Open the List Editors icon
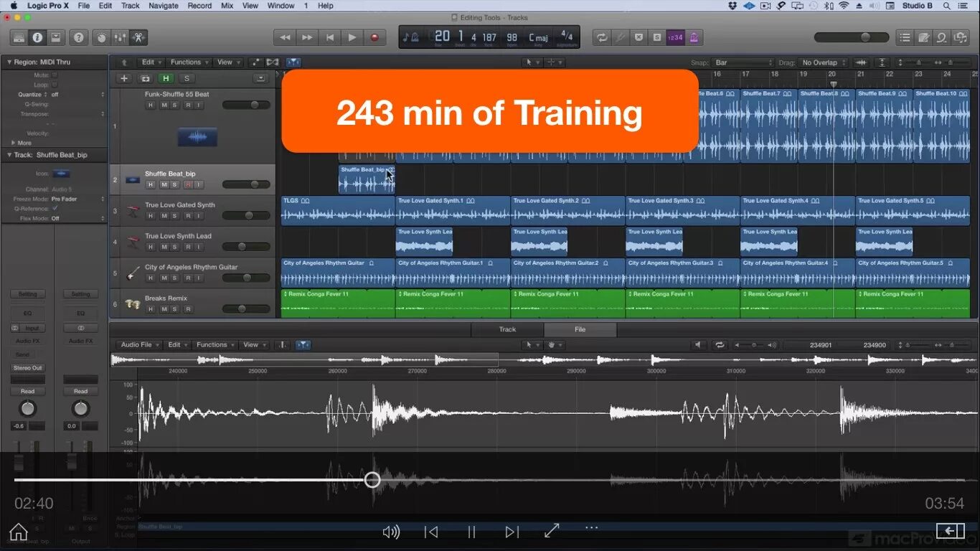The width and height of the screenshot is (980, 551). tap(905, 37)
